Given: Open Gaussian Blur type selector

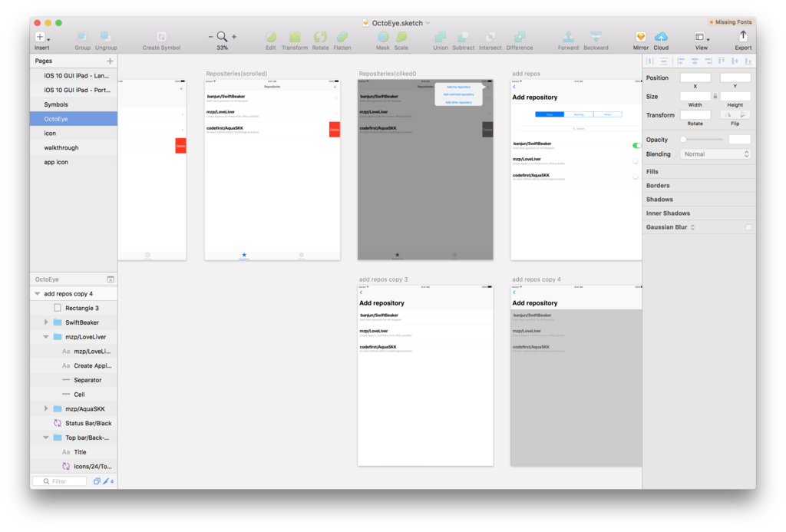Looking at the screenshot, I should point(693,227).
